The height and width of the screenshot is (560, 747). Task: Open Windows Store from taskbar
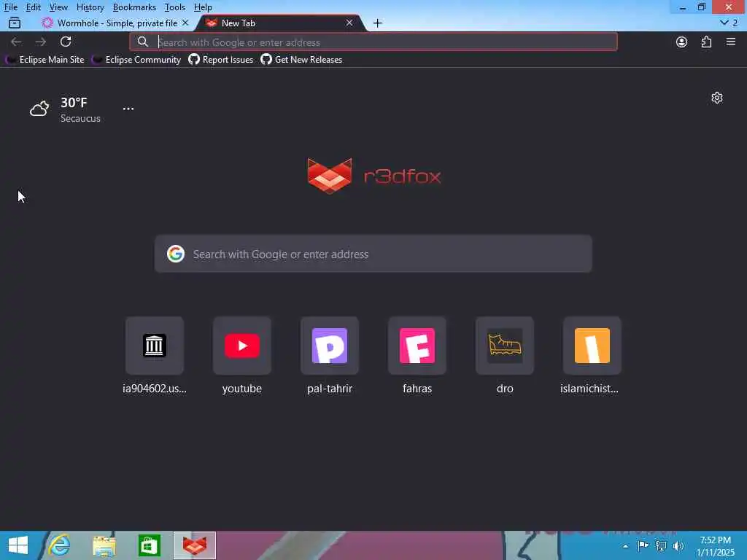[x=149, y=545]
